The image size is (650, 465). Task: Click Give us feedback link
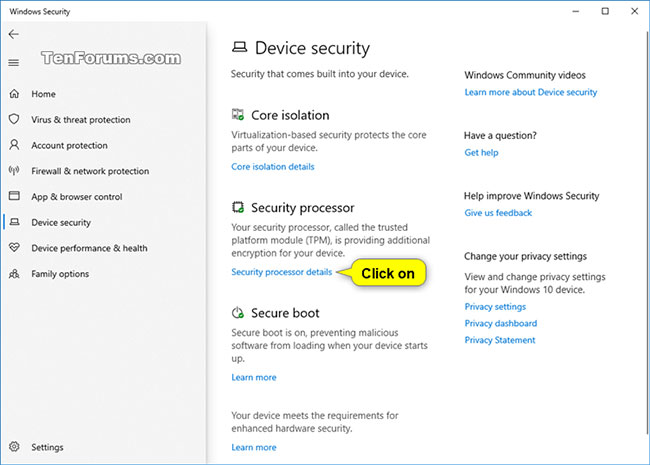[x=498, y=213]
